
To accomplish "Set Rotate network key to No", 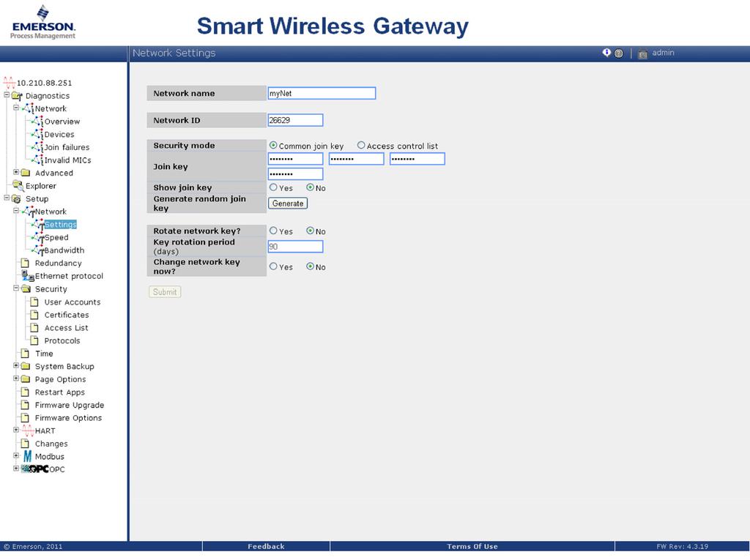I will coord(310,231).
